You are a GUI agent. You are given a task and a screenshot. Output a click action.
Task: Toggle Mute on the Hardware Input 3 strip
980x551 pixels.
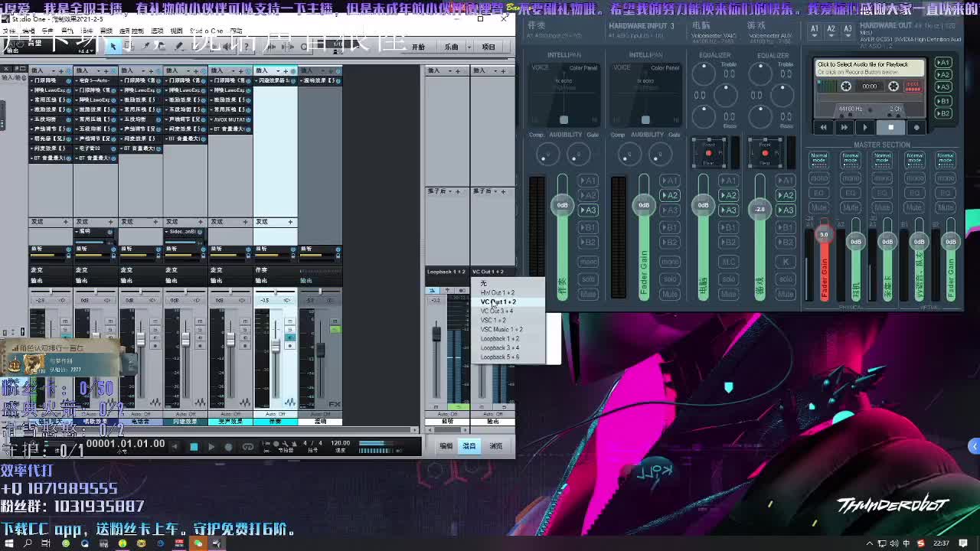[669, 294]
